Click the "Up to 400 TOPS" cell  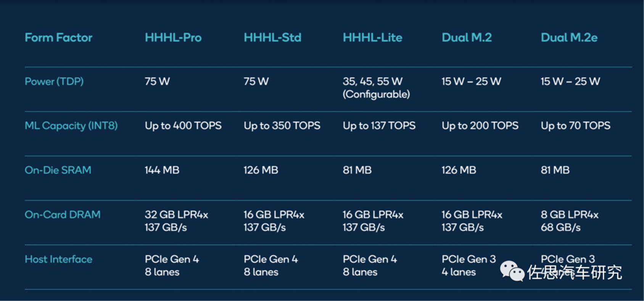(x=183, y=126)
